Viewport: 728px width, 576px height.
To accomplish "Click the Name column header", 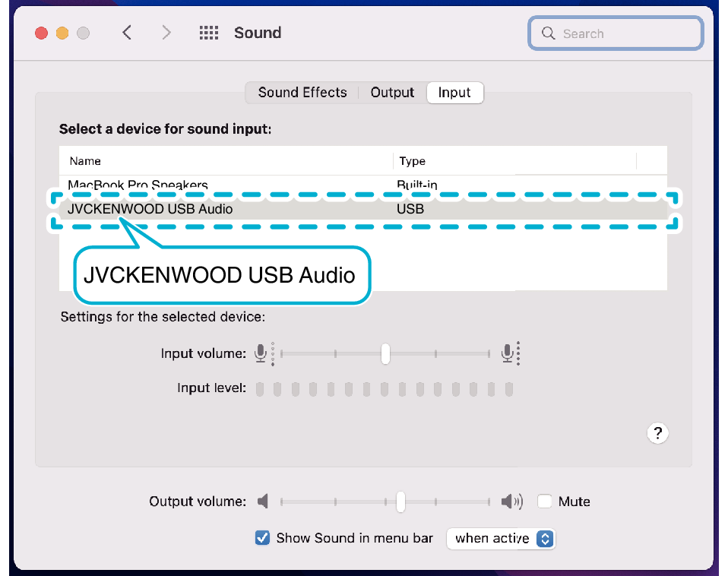I will pyautogui.click(x=85, y=161).
